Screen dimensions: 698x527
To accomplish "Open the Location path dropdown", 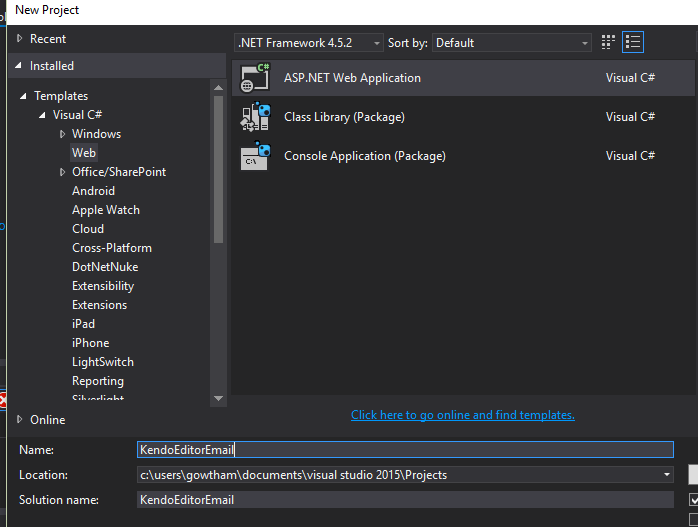I will click(667, 475).
